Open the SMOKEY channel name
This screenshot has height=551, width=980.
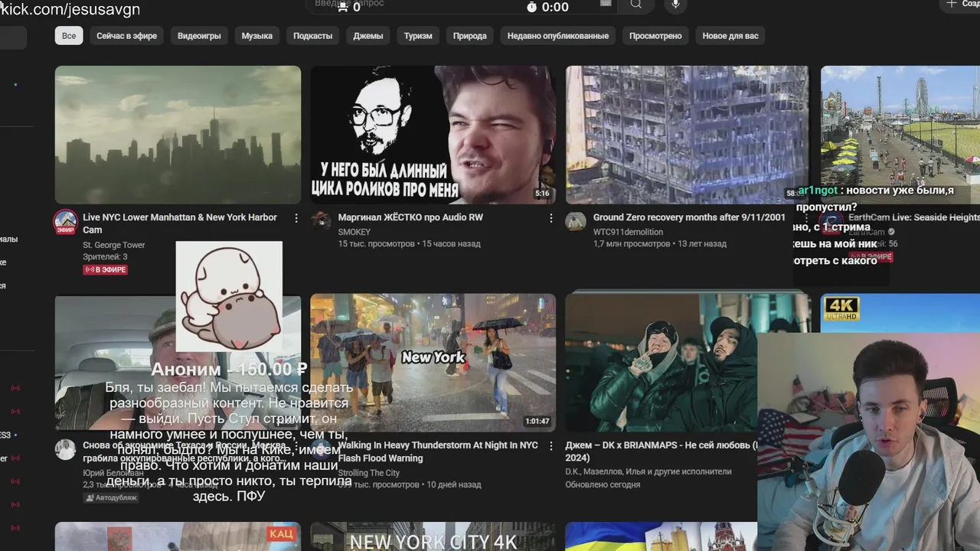[x=354, y=232]
